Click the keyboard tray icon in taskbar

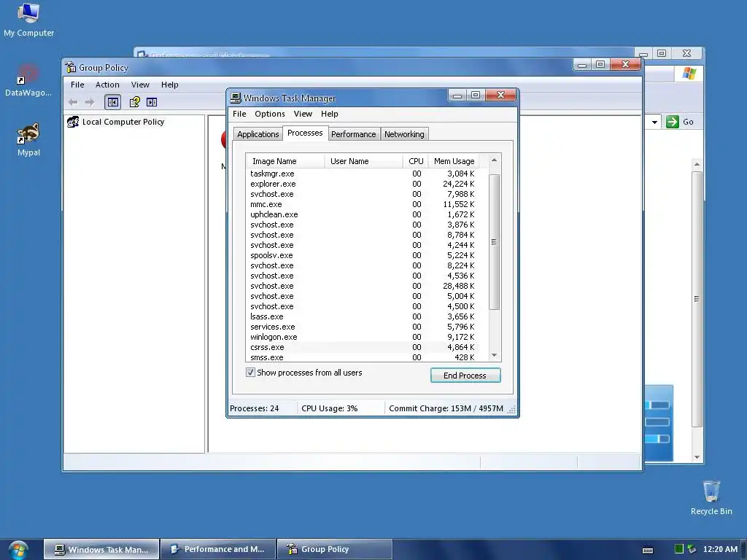(648, 550)
